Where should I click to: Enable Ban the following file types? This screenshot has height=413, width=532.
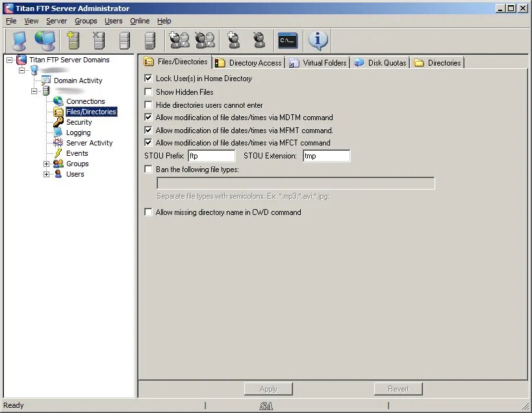click(148, 169)
